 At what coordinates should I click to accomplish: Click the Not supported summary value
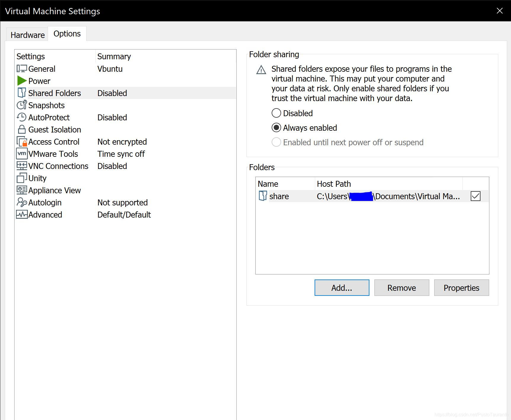[122, 202]
